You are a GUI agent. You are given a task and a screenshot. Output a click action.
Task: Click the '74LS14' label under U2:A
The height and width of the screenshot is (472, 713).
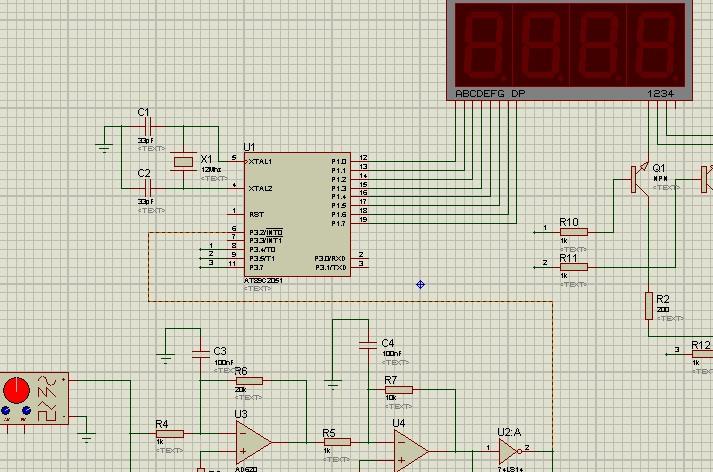coord(510,468)
